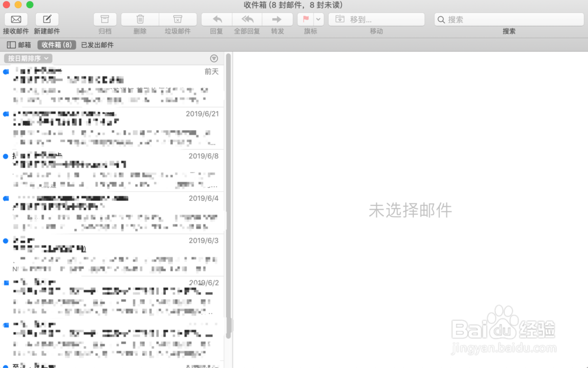
Task: Open the 按日期排序 sort dropdown
Action: tap(28, 58)
